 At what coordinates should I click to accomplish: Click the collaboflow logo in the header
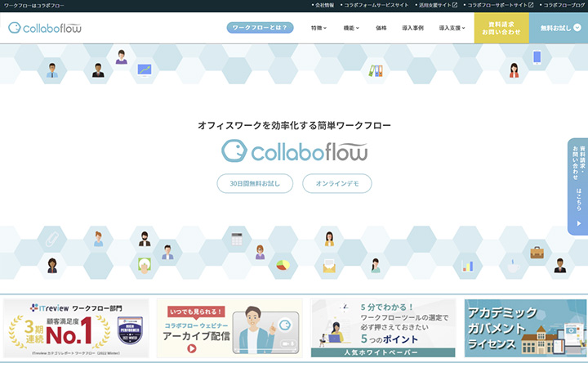pyautogui.click(x=45, y=28)
